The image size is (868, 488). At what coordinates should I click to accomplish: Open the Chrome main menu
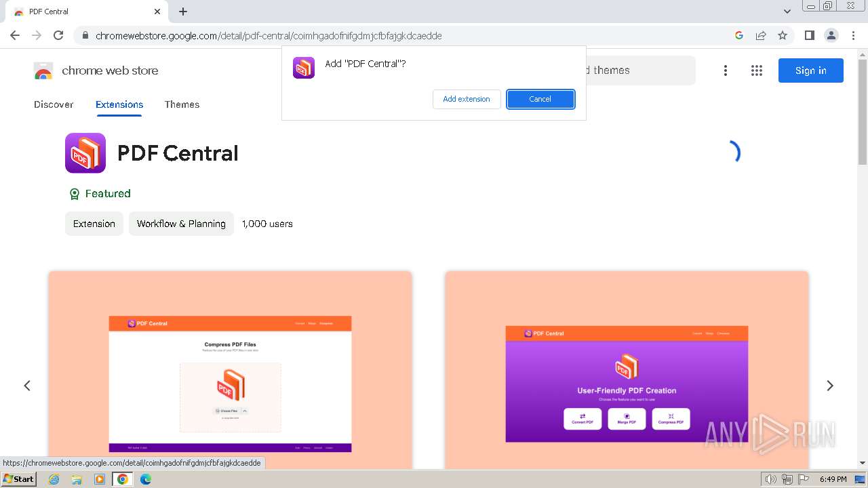(x=853, y=35)
